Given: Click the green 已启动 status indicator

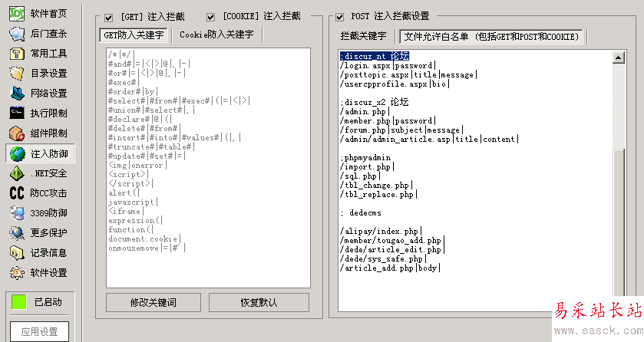Looking at the screenshot, I should (x=19, y=302).
